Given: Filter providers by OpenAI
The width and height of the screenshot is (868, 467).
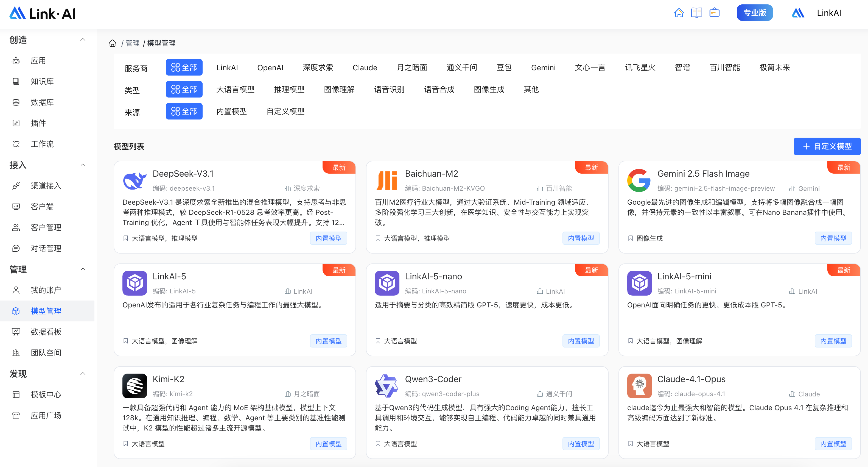Looking at the screenshot, I should (x=270, y=67).
